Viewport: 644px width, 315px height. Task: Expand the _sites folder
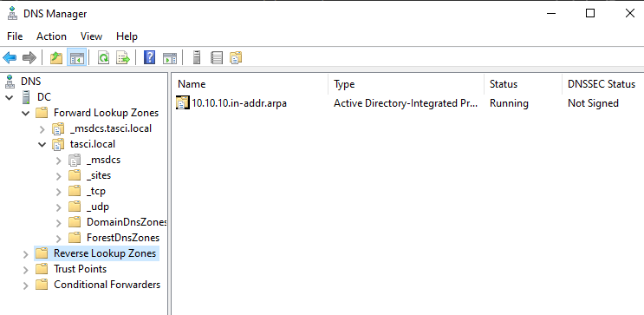pyautogui.click(x=59, y=176)
